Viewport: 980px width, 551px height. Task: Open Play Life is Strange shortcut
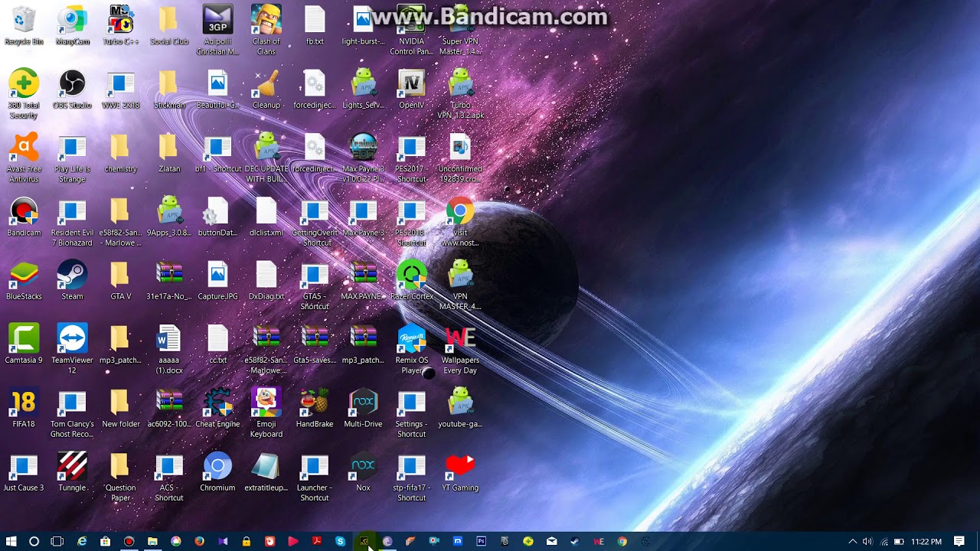point(72,158)
